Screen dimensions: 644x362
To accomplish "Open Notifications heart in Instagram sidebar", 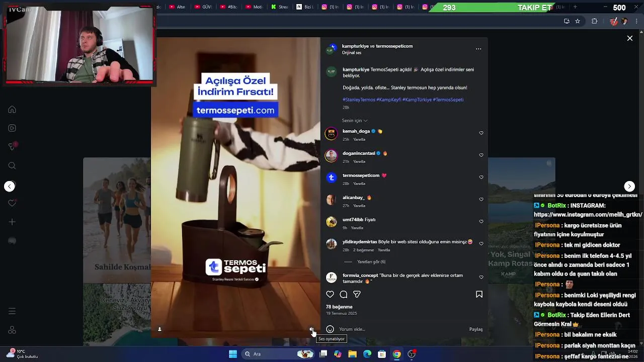I will [12, 203].
